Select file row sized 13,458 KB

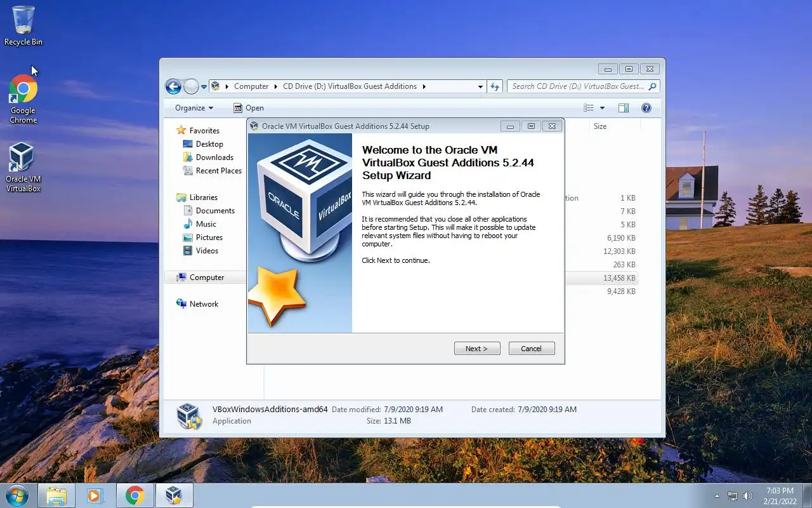point(601,278)
